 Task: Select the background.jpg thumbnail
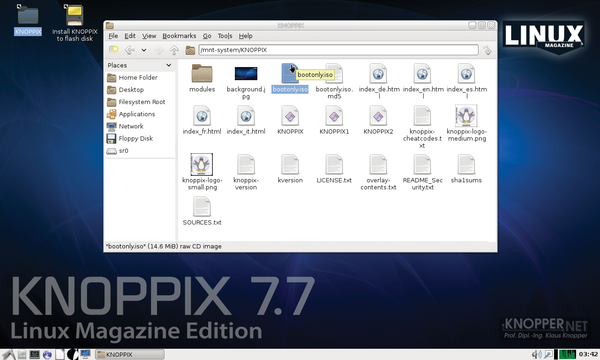pyautogui.click(x=246, y=73)
